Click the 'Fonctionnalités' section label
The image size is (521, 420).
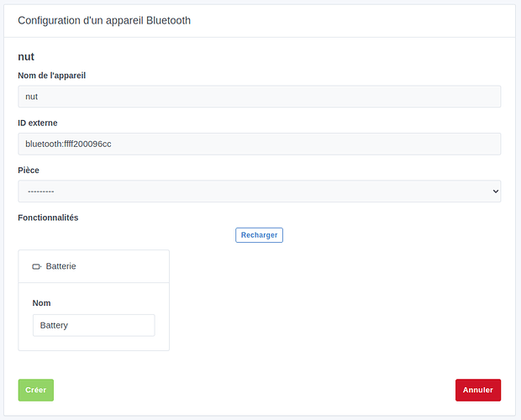point(48,218)
